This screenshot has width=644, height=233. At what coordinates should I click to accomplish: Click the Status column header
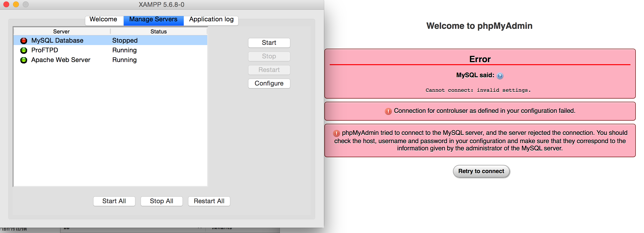(159, 31)
